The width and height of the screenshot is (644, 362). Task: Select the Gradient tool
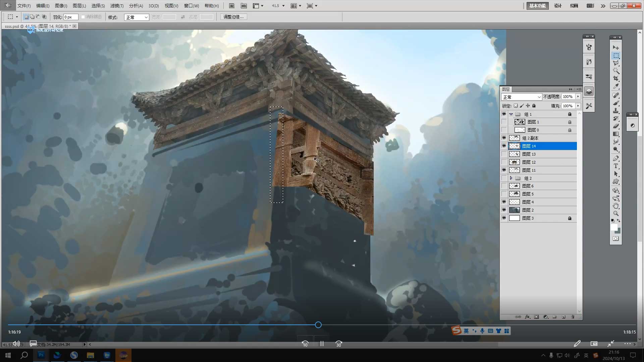point(616,134)
